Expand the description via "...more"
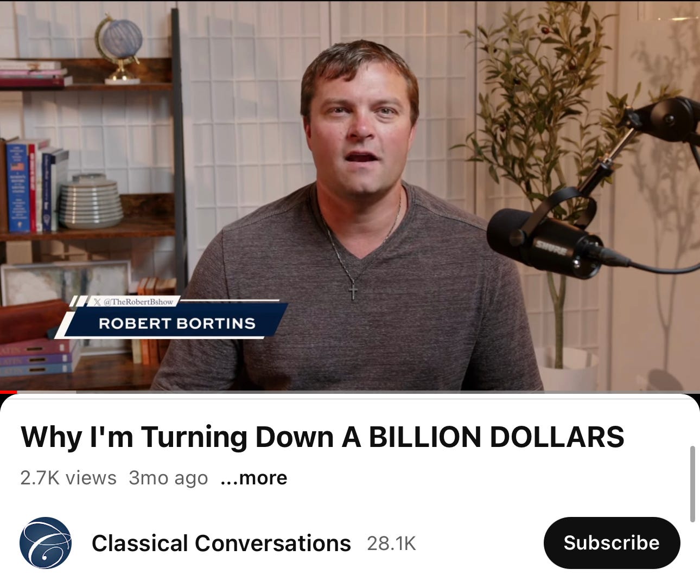The width and height of the screenshot is (700, 588). click(254, 478)
